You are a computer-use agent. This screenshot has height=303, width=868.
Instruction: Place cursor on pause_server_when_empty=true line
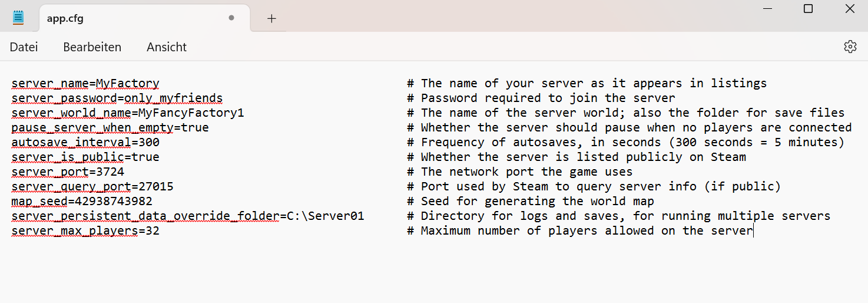click(x=110, y=128)
